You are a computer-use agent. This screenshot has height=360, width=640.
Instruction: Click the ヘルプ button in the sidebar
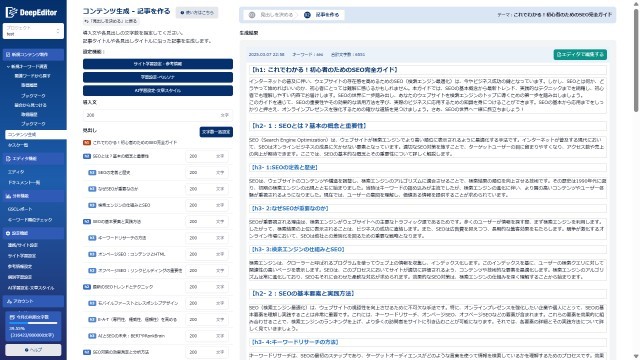pos(33,350)
